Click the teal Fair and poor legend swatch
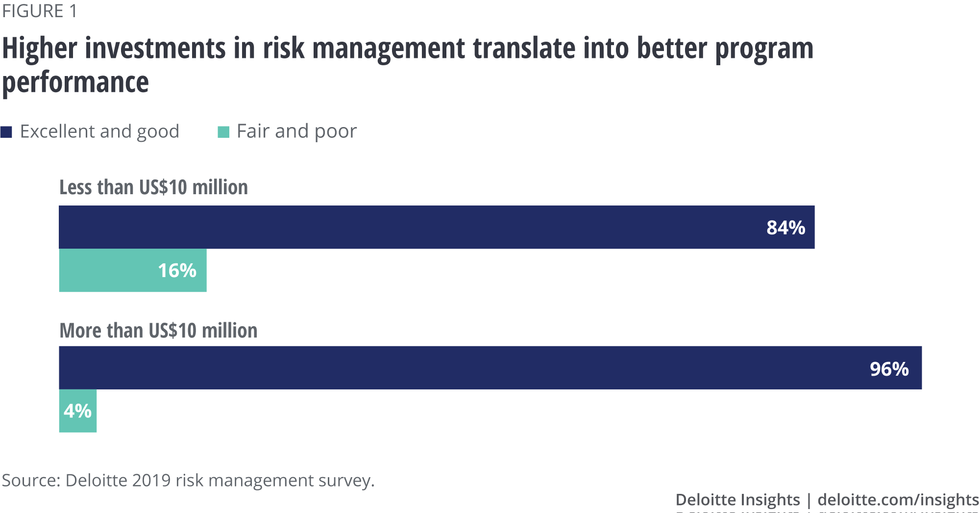Screen dimensions: 980x513 223,132
